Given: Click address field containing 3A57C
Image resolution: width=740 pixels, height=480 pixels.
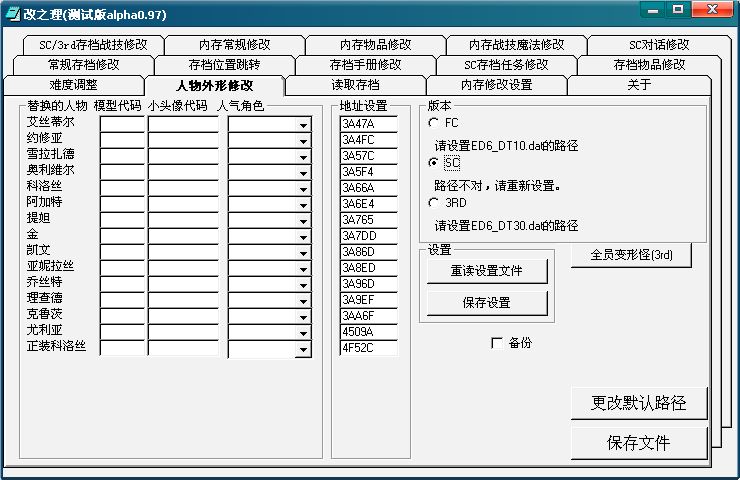Looking at the screenshot, I should pos(369,156).
